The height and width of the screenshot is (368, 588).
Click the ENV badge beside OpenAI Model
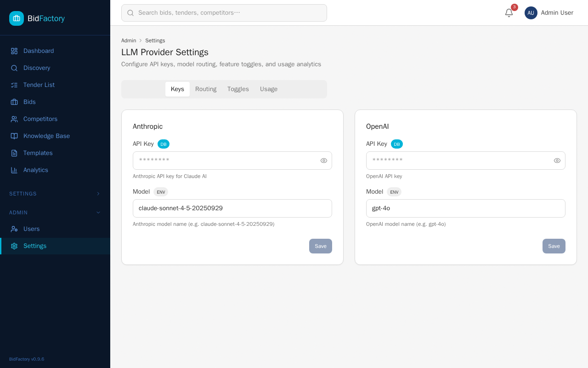pos(394,192)
